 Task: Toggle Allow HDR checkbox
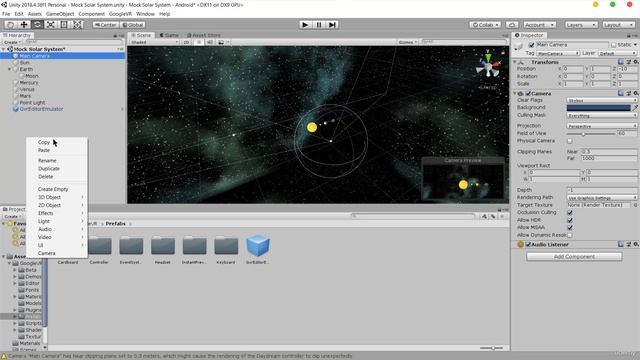569,220
